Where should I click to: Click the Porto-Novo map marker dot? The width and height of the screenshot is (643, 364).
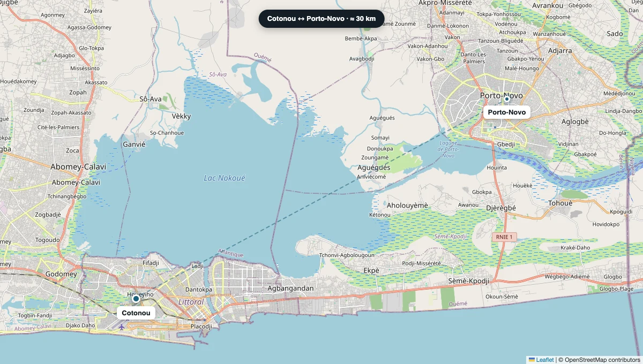pyautogui.click(x=506, y=98)
